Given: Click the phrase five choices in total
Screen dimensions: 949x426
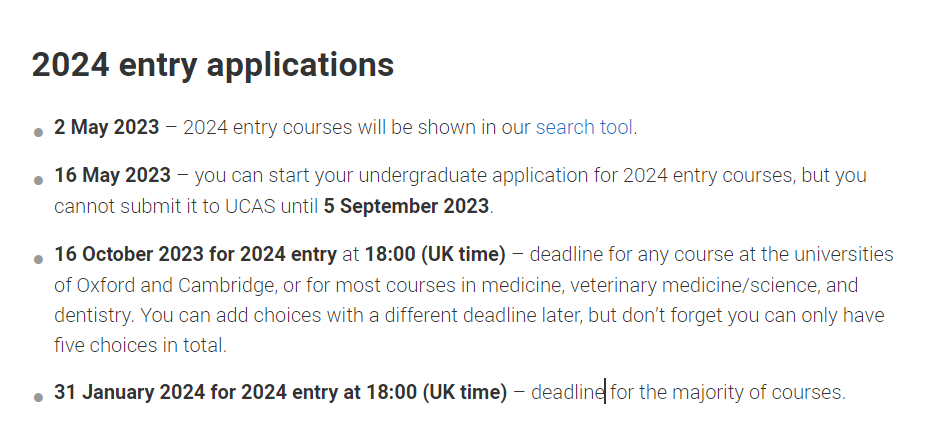Looking at the screenshot, I should coord(140,346).
